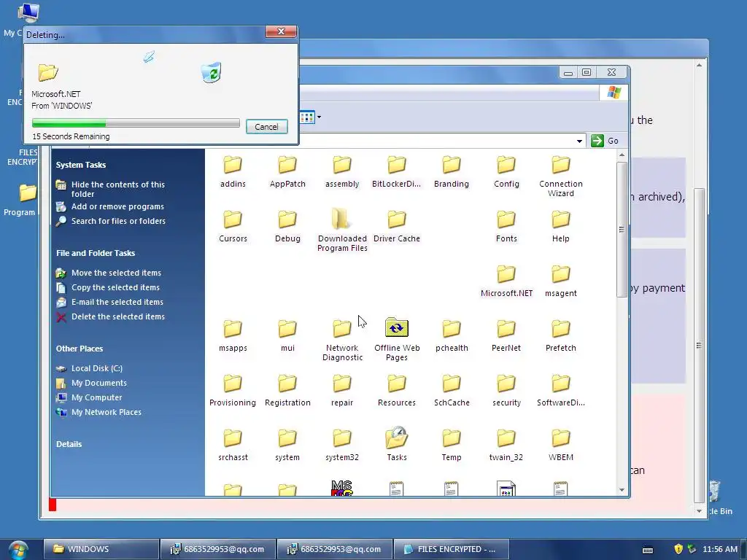Select the Provisioning folder
Screen dimensions: 747x560
[x=233, y=391]
